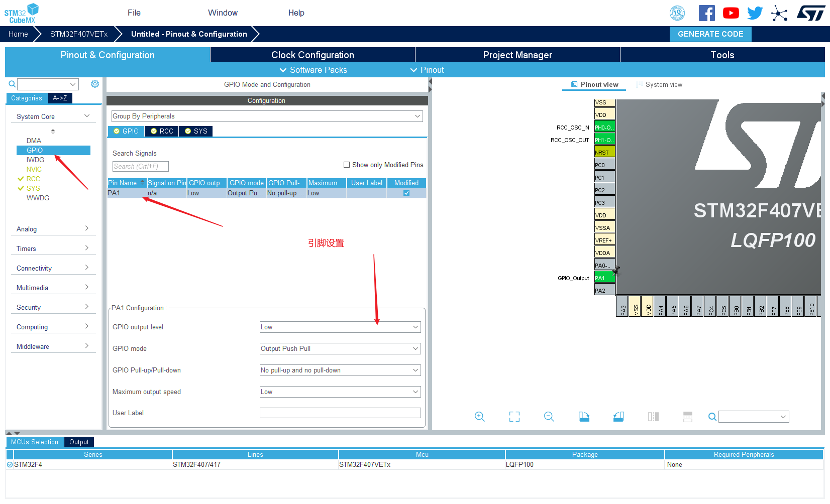Click the GENERATE CODE button

[x=710, y=34]
